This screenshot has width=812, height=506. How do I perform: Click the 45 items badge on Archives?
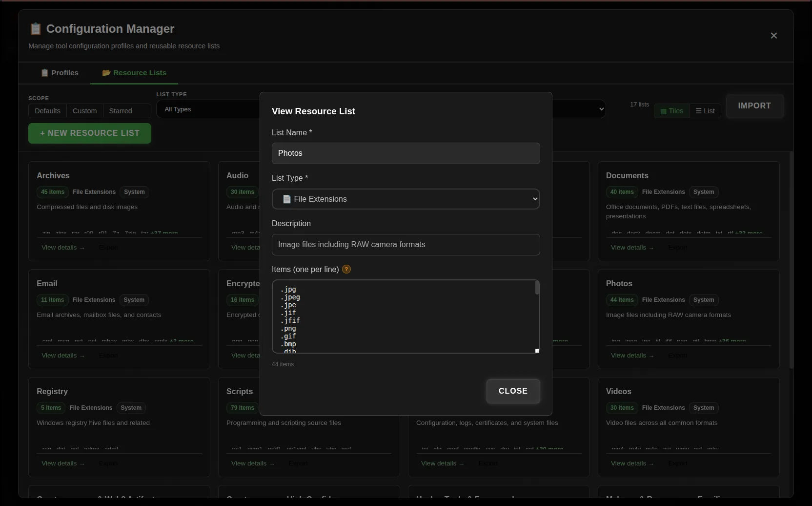click(x=53, y=192)
